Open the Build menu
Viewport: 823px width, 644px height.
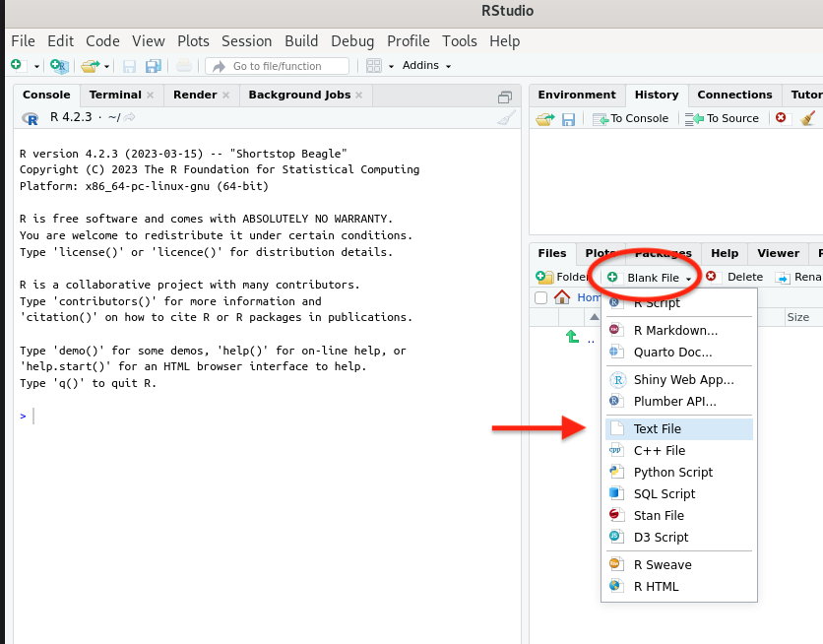click(301, 41)
